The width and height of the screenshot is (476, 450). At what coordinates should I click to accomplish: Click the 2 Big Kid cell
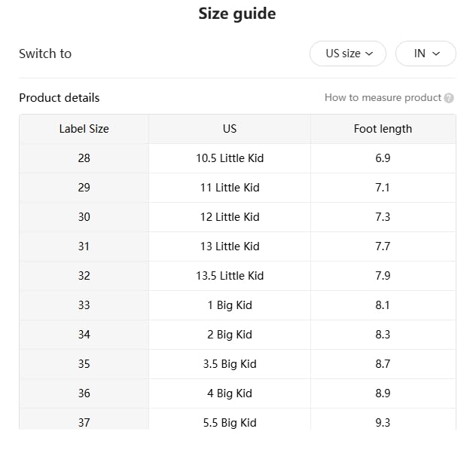pos(230,335)
